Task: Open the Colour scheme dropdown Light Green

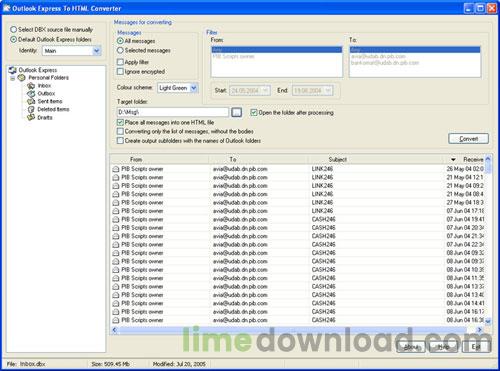Action: click(x=194, y=88)
